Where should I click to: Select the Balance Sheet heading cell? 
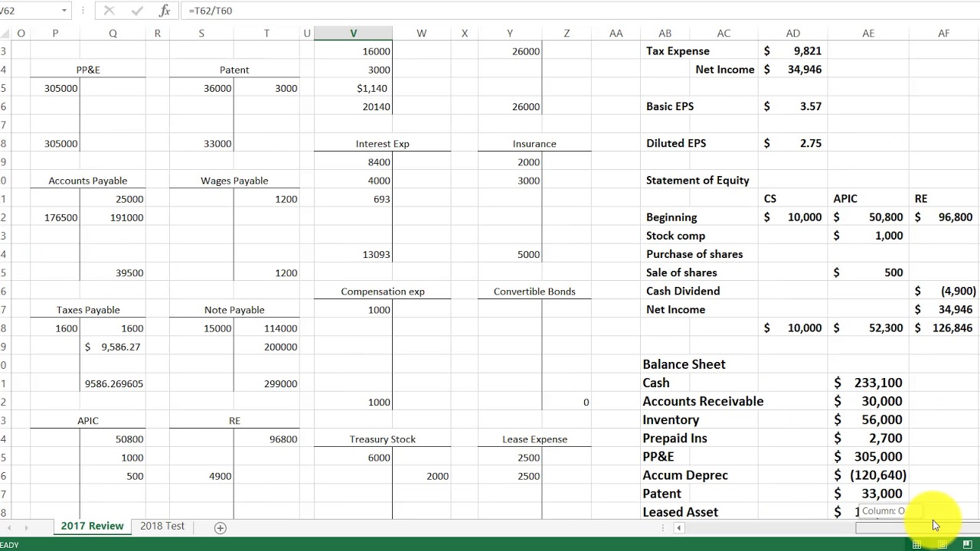(x=684, y=364)
